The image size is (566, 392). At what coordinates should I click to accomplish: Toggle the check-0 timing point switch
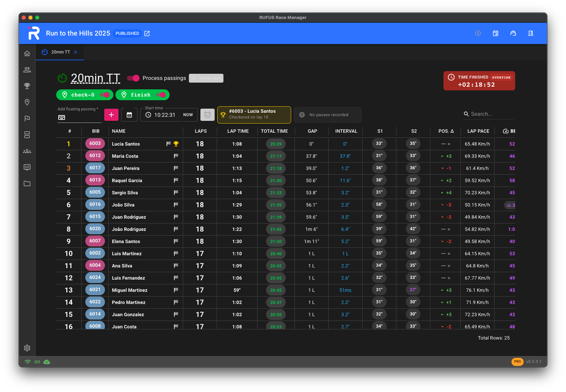coord(104,95)
